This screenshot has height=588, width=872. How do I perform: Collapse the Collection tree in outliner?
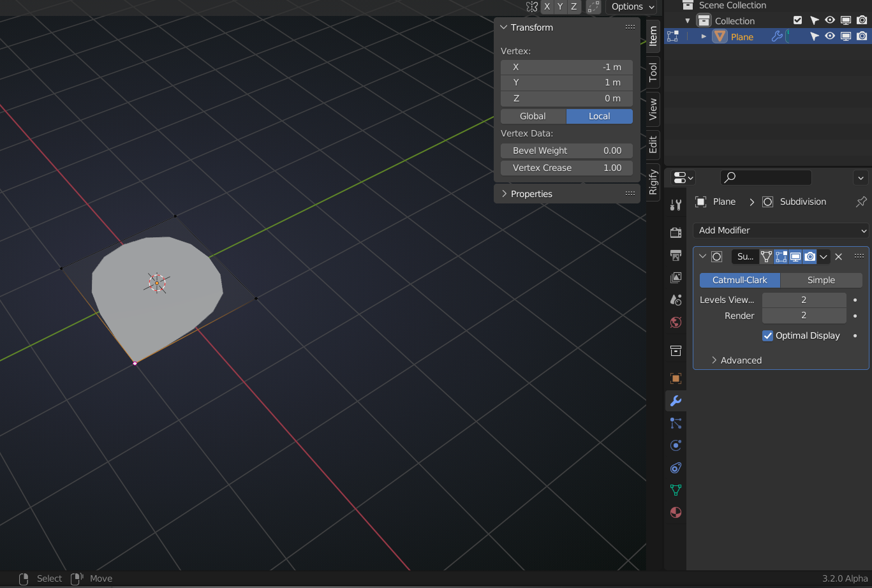(x=688, y=20)
